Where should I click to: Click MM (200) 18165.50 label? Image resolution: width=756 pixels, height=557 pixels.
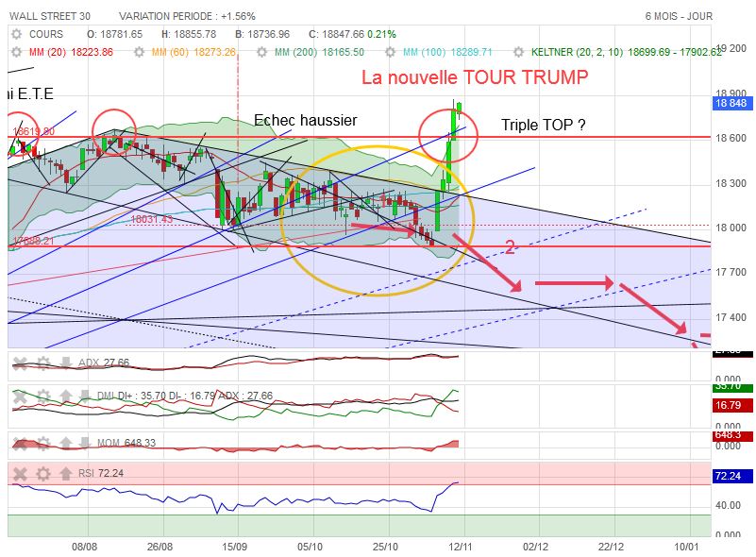tap(319, 52)
